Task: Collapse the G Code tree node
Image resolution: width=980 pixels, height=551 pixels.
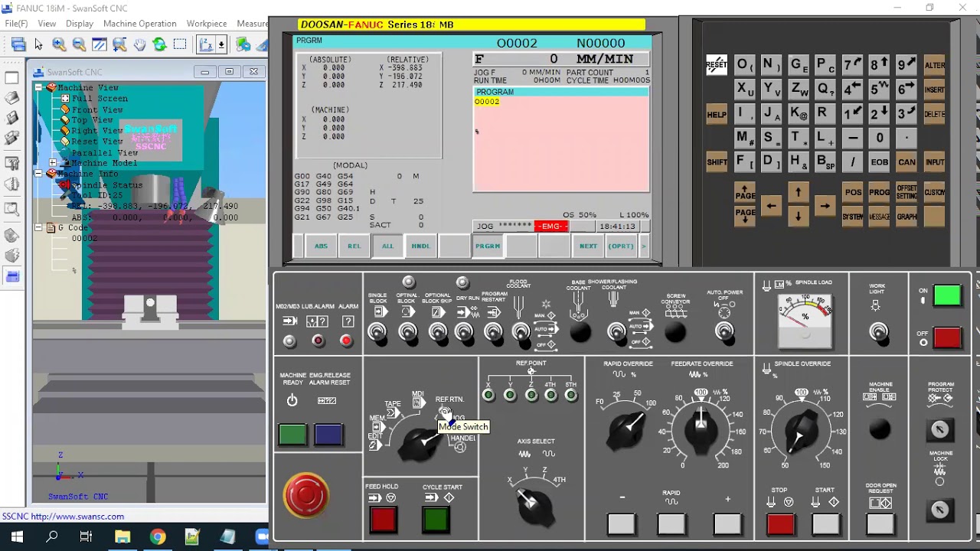Action: 39,228
